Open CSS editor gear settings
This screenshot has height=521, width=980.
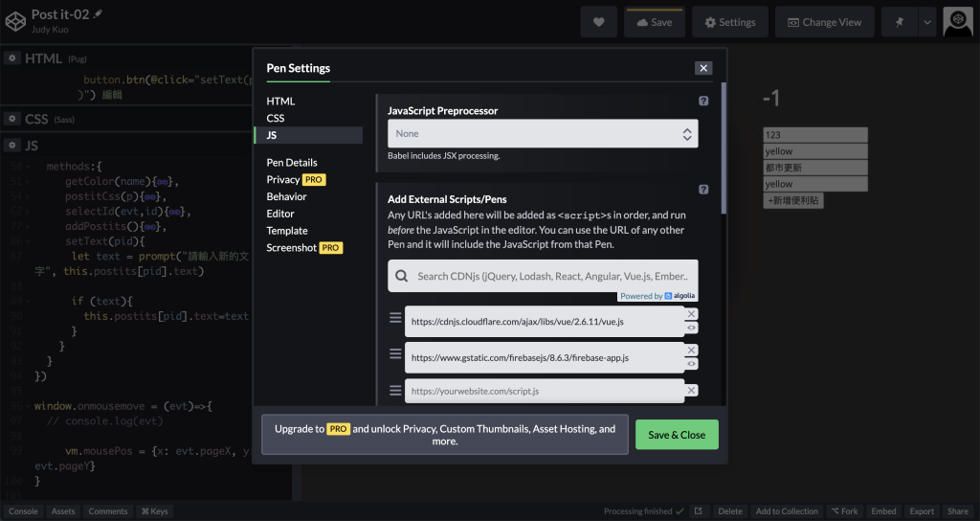point(11,119)
